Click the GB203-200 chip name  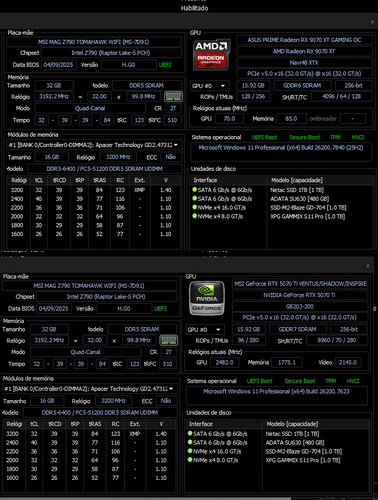300,306
